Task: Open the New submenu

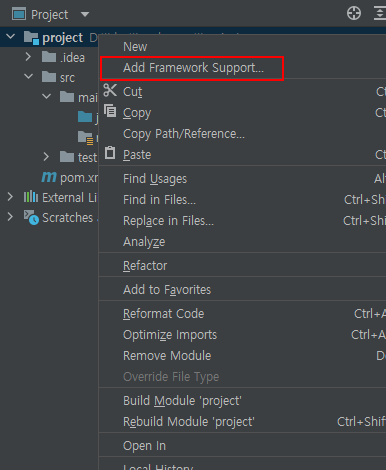Action: coord(243,47)
